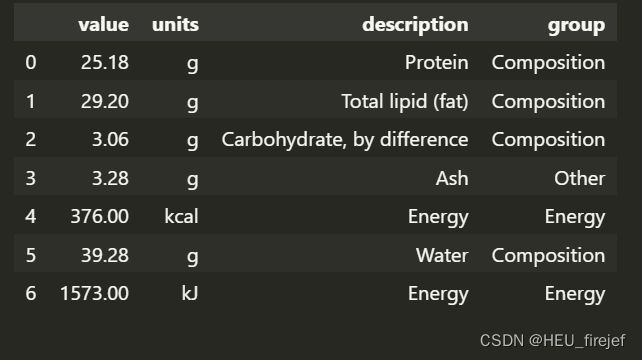Select the 39.28 value cell
Image resolution: width=642 pixels, height=360 pixels.
coord(105,255)
